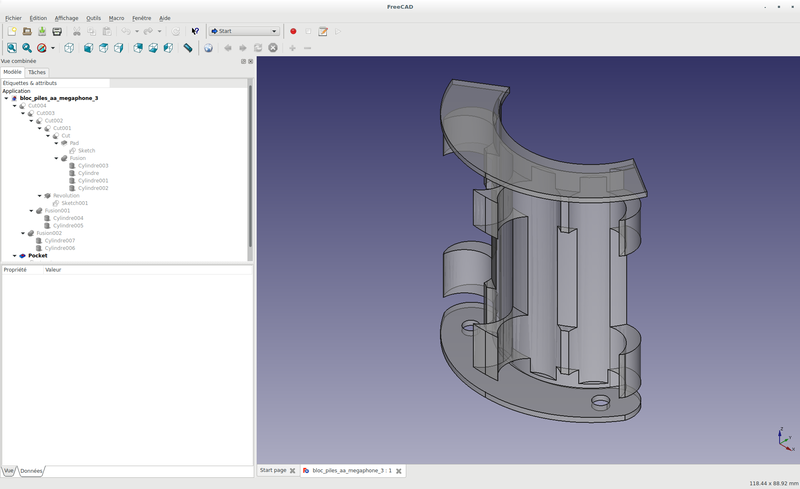Collapse the Pocket tree node

coord(14,255)
